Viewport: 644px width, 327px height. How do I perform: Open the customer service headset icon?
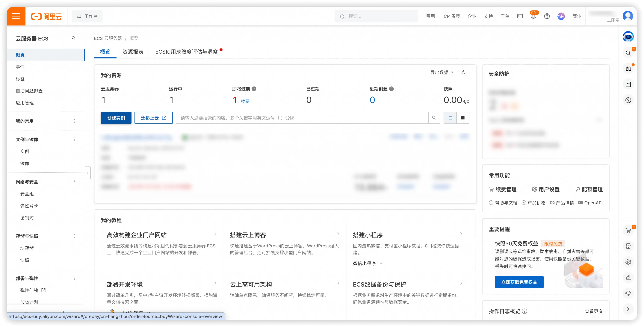tap(628, 293)
